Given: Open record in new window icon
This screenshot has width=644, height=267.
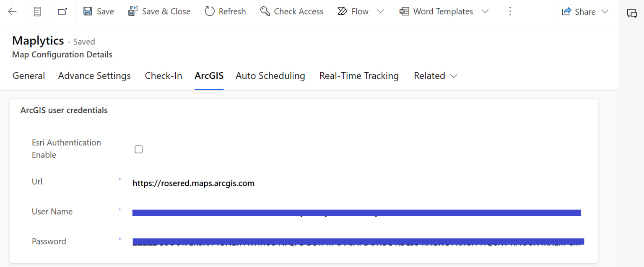Looking at the screenshot, I should coord(62,12).
